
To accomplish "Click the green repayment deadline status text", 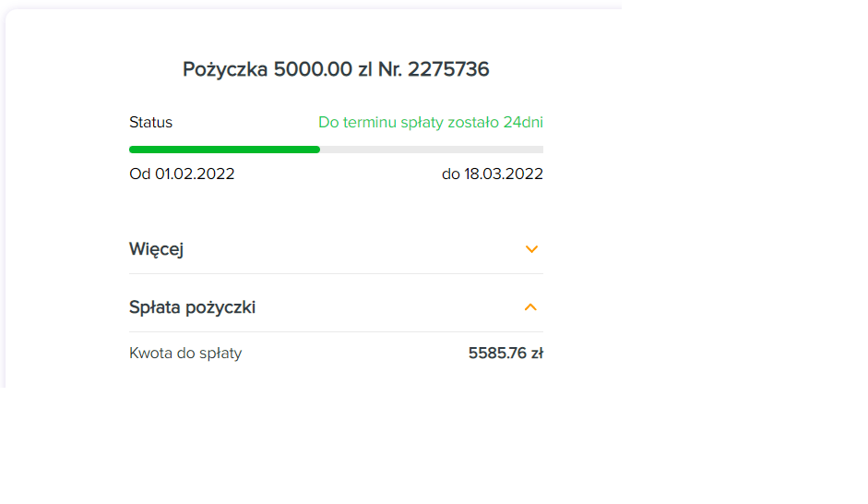I will pyautogui.click(x=431, y=123).
